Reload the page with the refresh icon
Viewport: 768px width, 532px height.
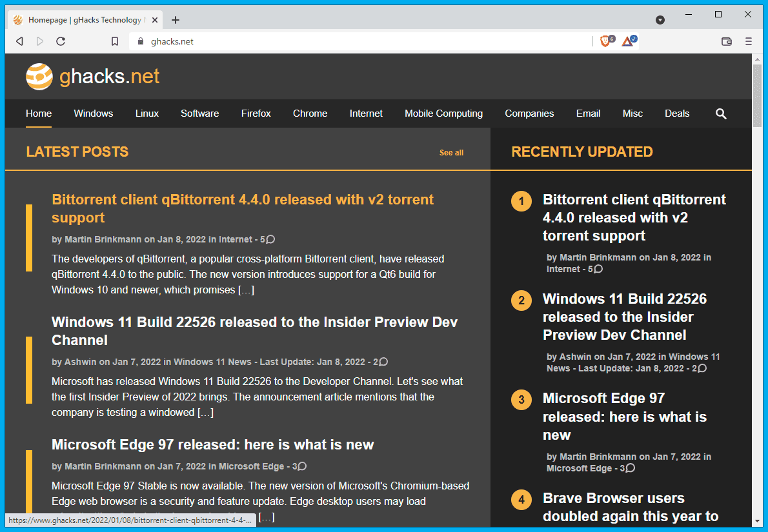coord(61,41)
